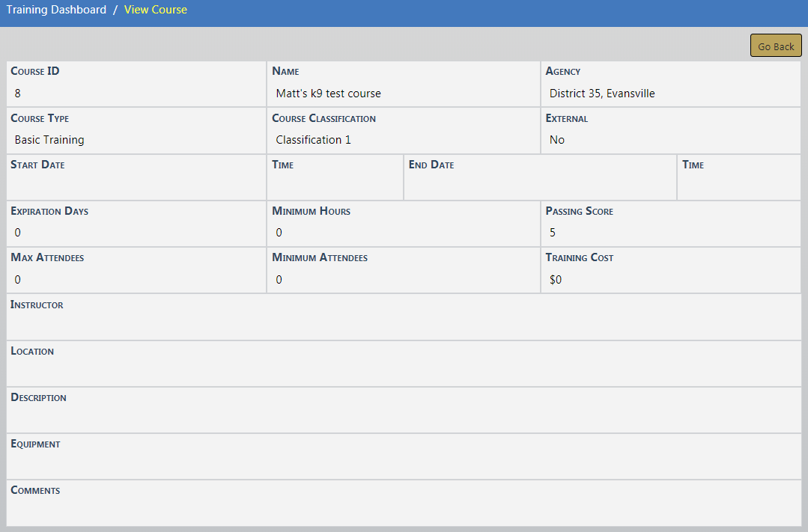This screenshot has height=532, width=808.
Task: Select the View Course breadcrumb
Action: [x=156, y=10]
